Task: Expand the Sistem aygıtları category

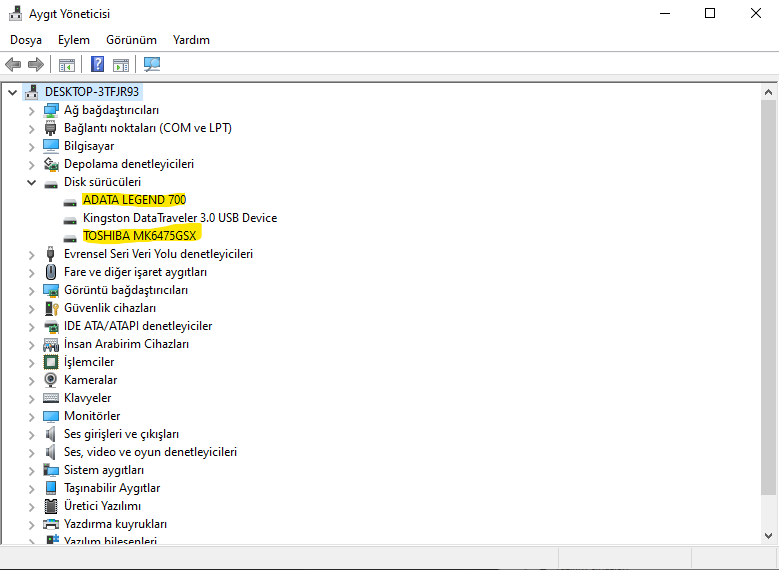Action: (31, 470)
